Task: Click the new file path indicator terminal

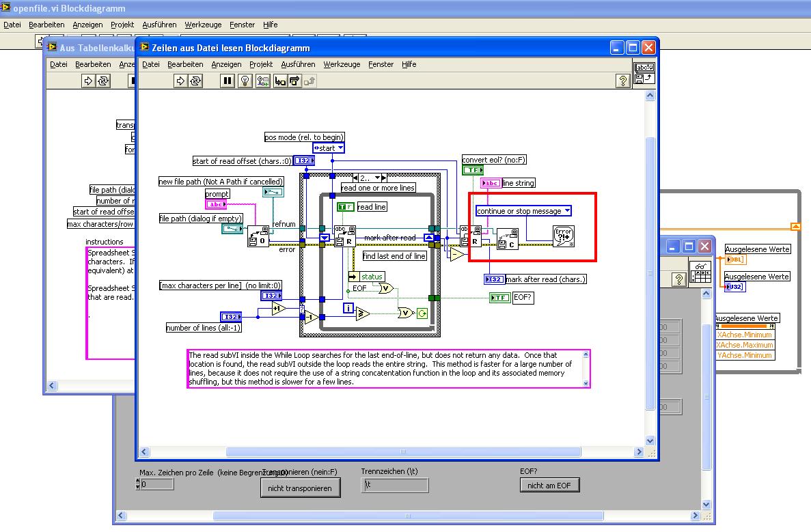Action: tap(273, 193)
